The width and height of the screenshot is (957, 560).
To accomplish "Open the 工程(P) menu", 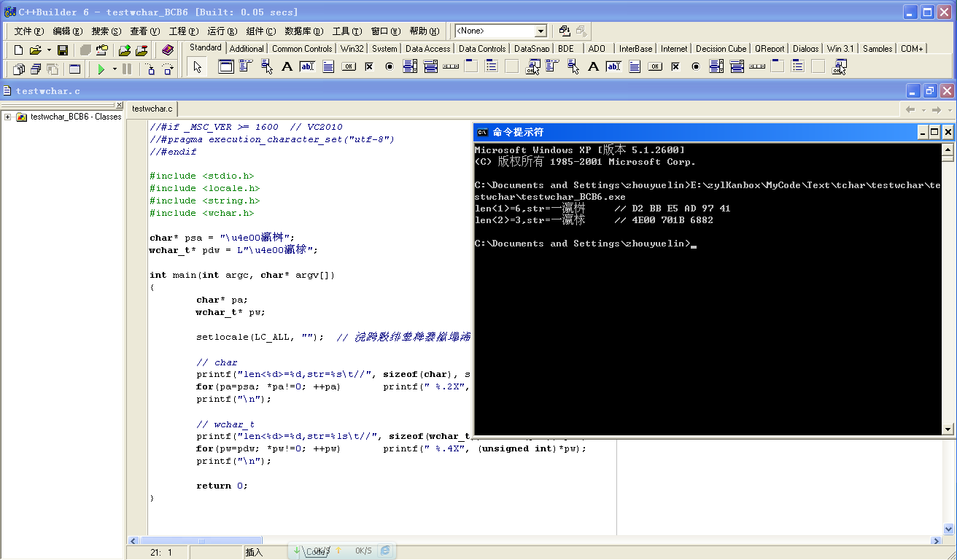I will (184, 31).
